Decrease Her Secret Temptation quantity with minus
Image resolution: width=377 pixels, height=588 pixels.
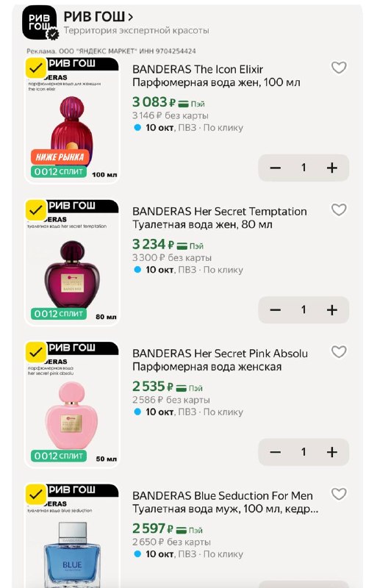tap(276, 309)
